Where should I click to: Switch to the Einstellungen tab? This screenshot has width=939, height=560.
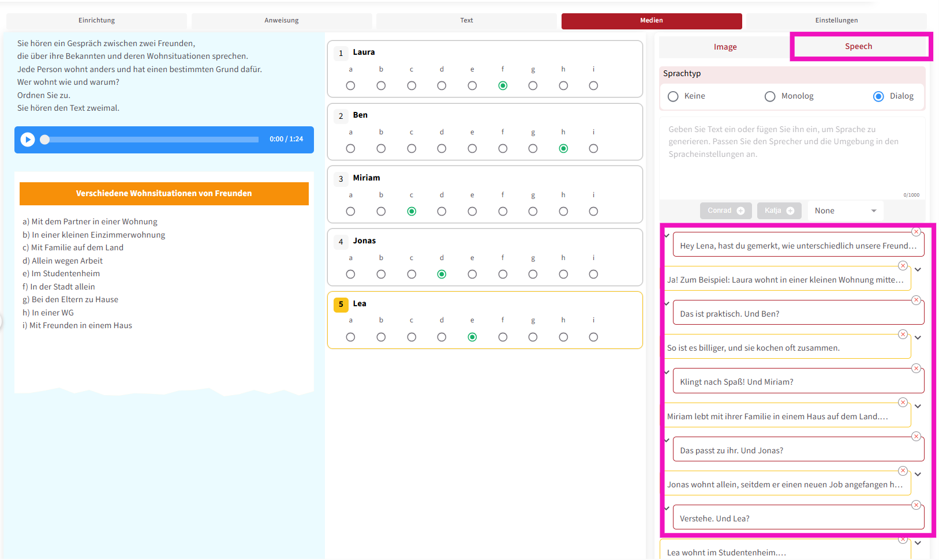pyautogui.click(x=836, y=20)
